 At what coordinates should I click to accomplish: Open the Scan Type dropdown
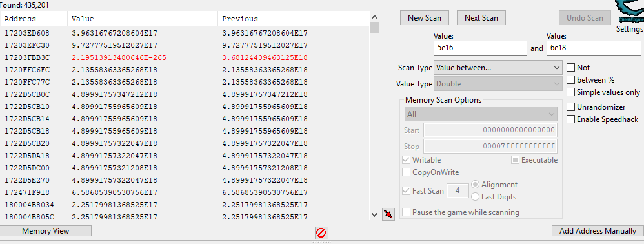click(x=498, y=68)
